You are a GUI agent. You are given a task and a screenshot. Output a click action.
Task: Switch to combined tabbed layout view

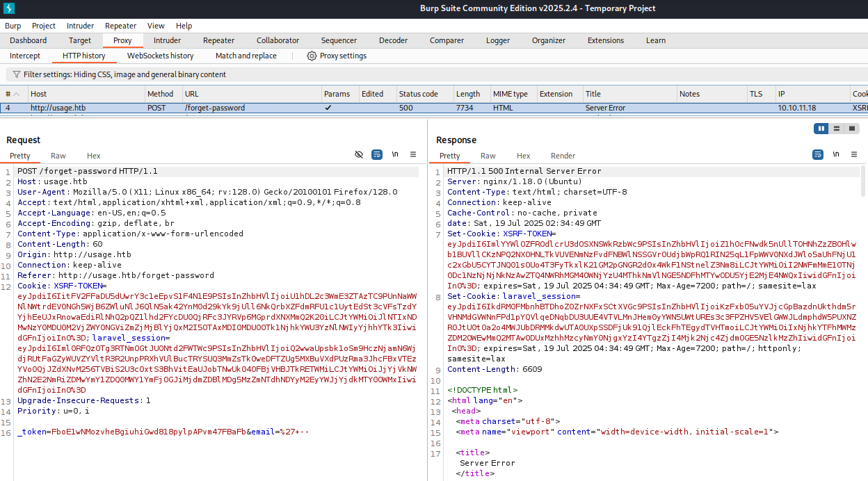click(x=852, y=129)
